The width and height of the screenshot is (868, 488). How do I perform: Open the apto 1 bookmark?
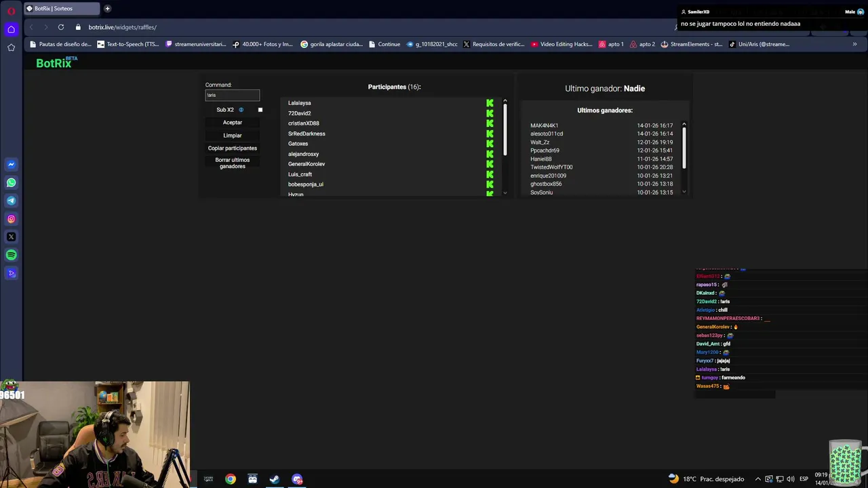coord(611,44)
